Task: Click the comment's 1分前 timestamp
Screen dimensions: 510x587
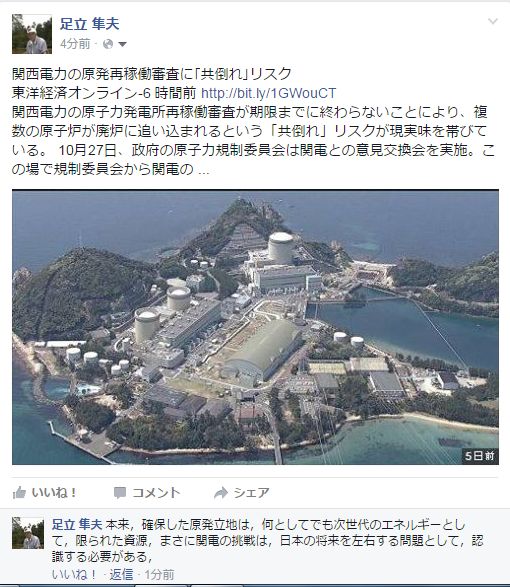Action: [x=160, y=575]
